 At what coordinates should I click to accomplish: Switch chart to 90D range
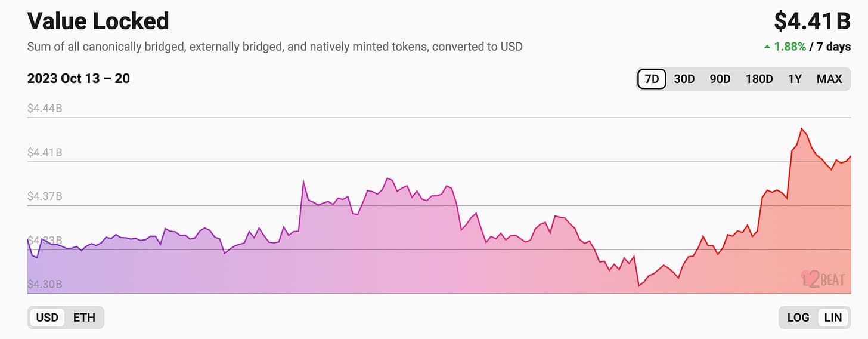[720, 79]
